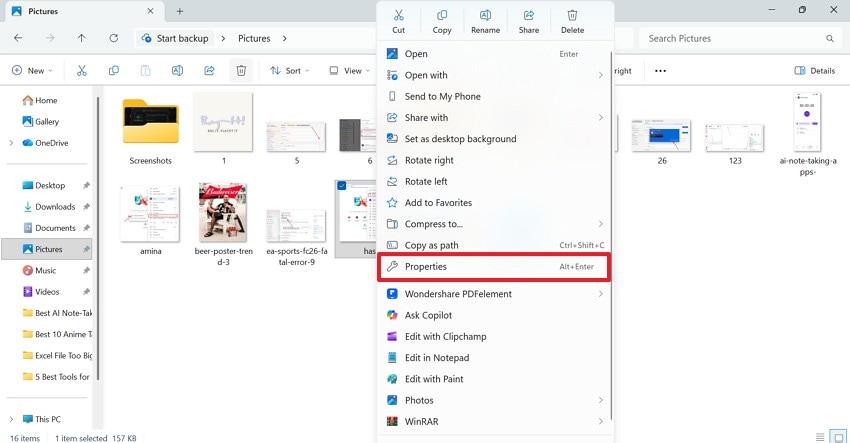Go back with the left arrow
Image resolution: width=850 pixels, height=443 pixels.
coord(18,38)
